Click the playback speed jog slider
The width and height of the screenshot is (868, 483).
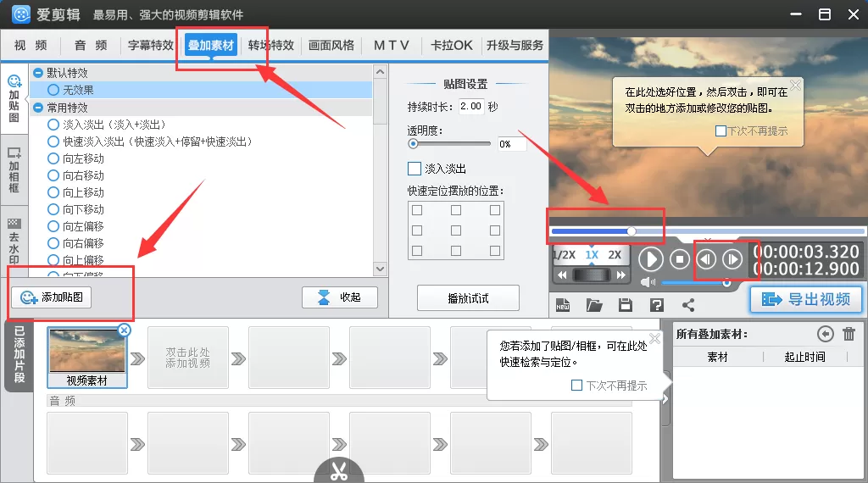pyautogui.click(x=592, y=275)
